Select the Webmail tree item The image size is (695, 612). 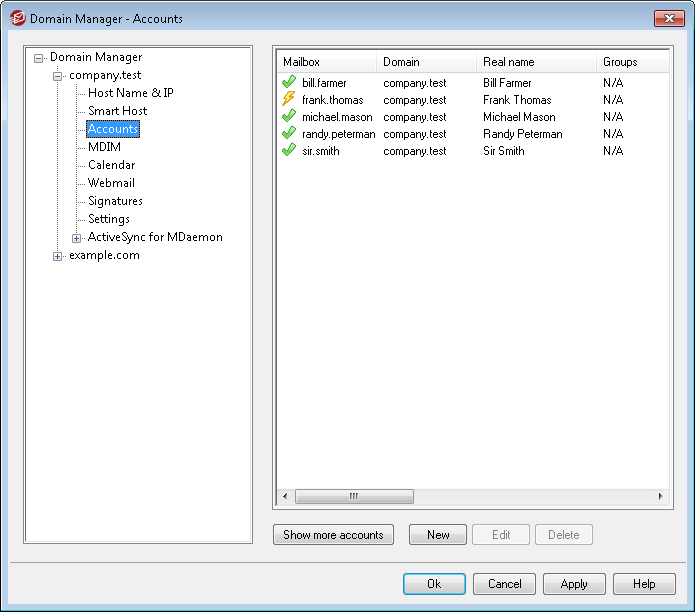tap(111, 183)
